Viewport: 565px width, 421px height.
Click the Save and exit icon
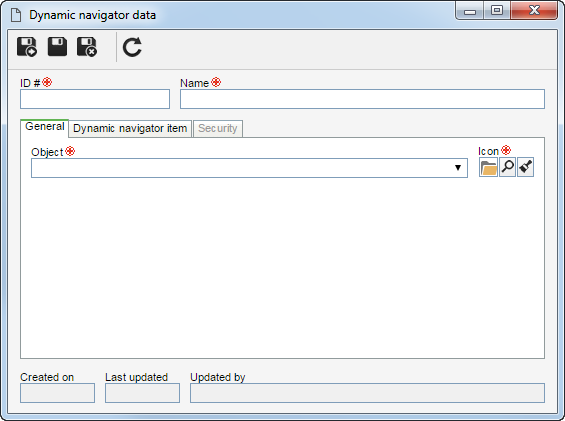click(x=87, y=47)
